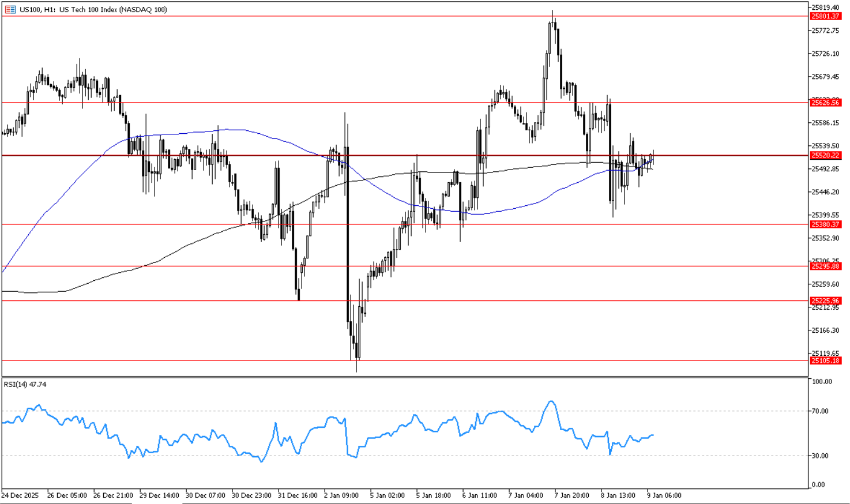Image resolution: width=850 pixels, height=504 pixels.
Task: Click the 8 Jan 13:00 time label
Action: [x=618, y=495]
